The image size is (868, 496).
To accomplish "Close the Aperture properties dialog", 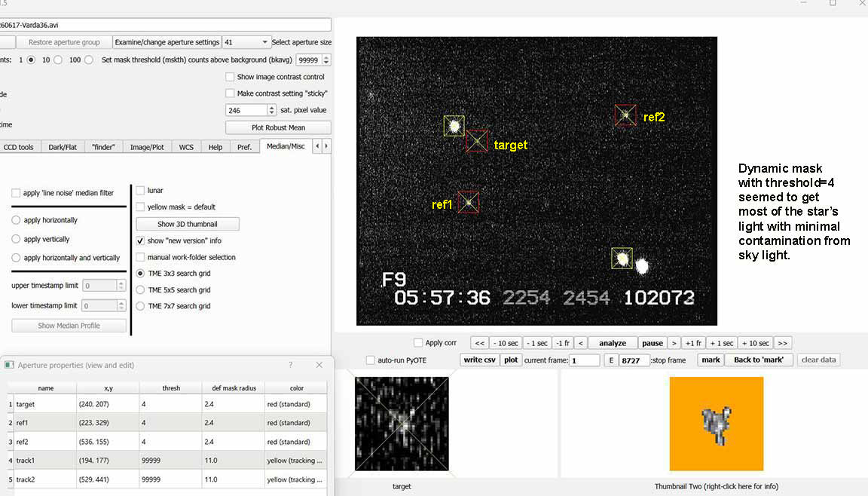I will (319, 365).
